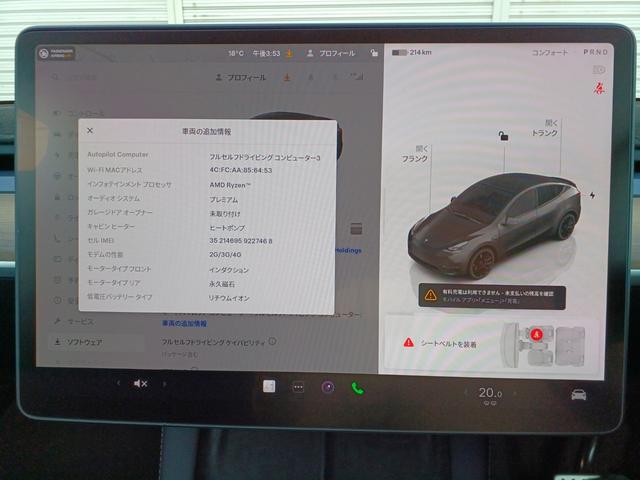Image resolution: width=640 pixels, height=480 pixels.
Task: Tap the 18°C outside temperature reading
Action: click(236, 53)
